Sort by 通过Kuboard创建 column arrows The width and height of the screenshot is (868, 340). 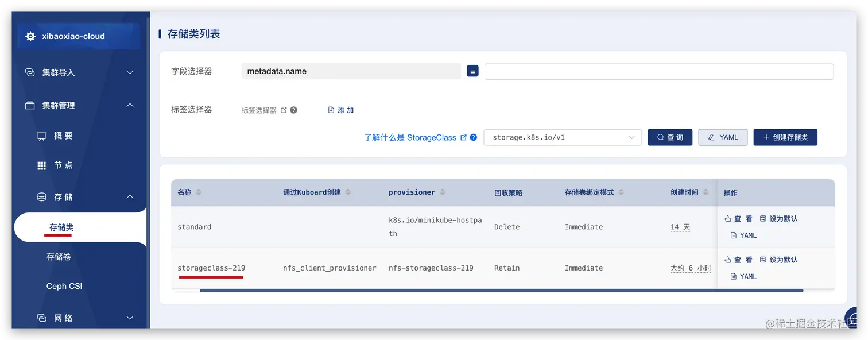[348, 192]
